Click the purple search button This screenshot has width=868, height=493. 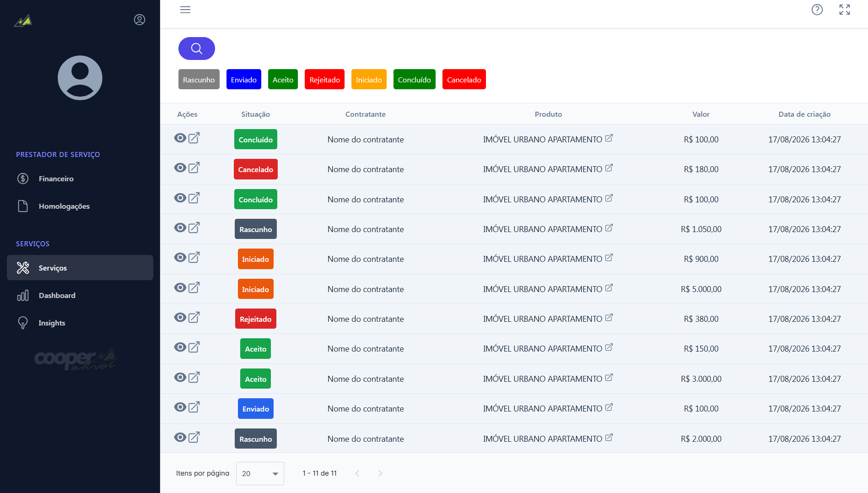[197, 49]
